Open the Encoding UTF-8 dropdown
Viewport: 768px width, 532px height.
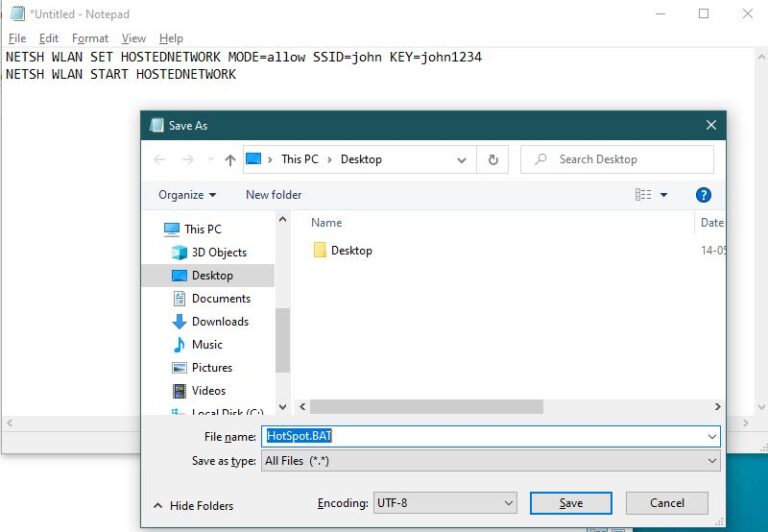click(445, 503)
